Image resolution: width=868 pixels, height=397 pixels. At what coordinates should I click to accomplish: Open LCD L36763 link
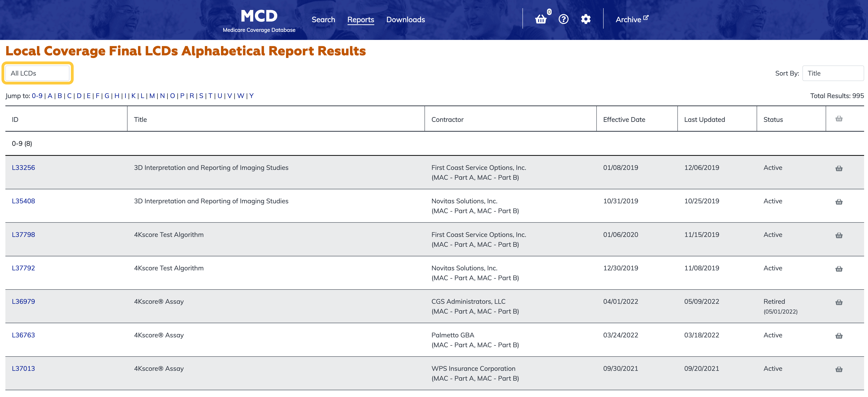pyautogui.click(x=23, y=335)
